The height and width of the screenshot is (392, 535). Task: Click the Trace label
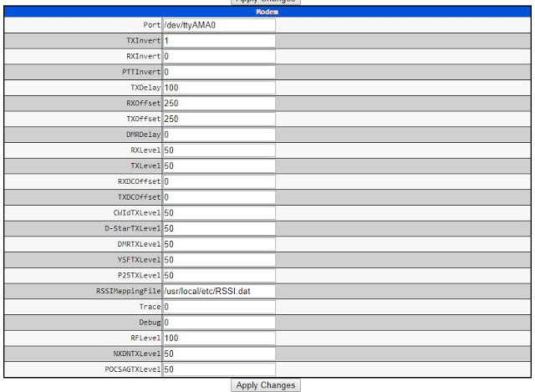150,307
